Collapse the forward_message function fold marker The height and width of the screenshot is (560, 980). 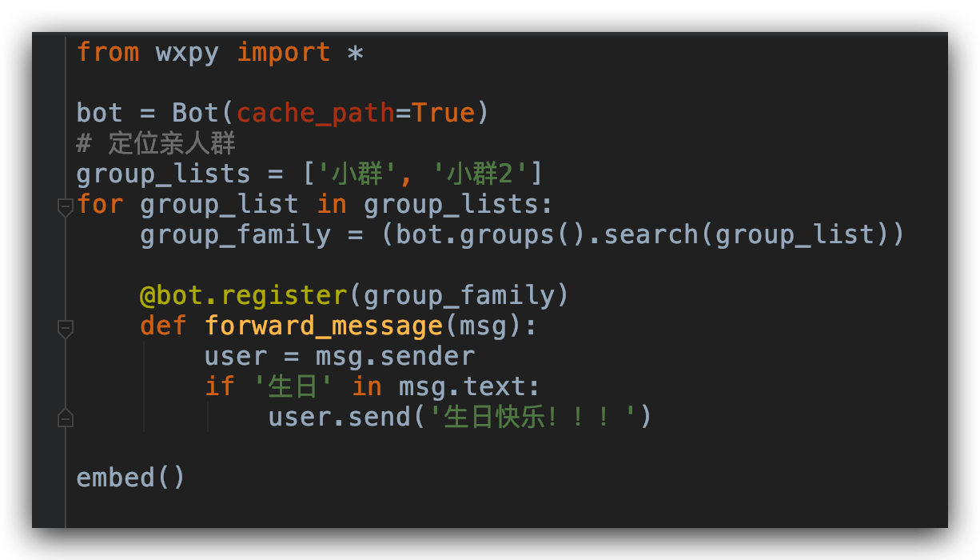coord(66,328)
